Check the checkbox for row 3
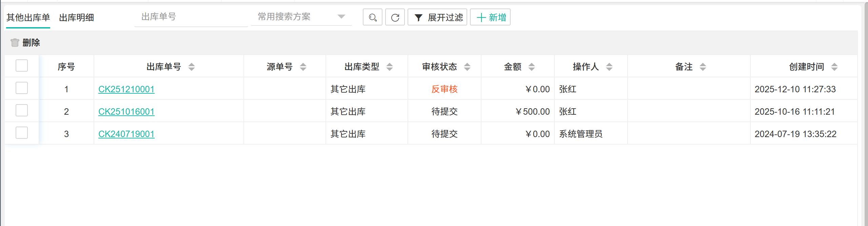The width and height of the screenshot is (868, 226). (x=22, y=133)
